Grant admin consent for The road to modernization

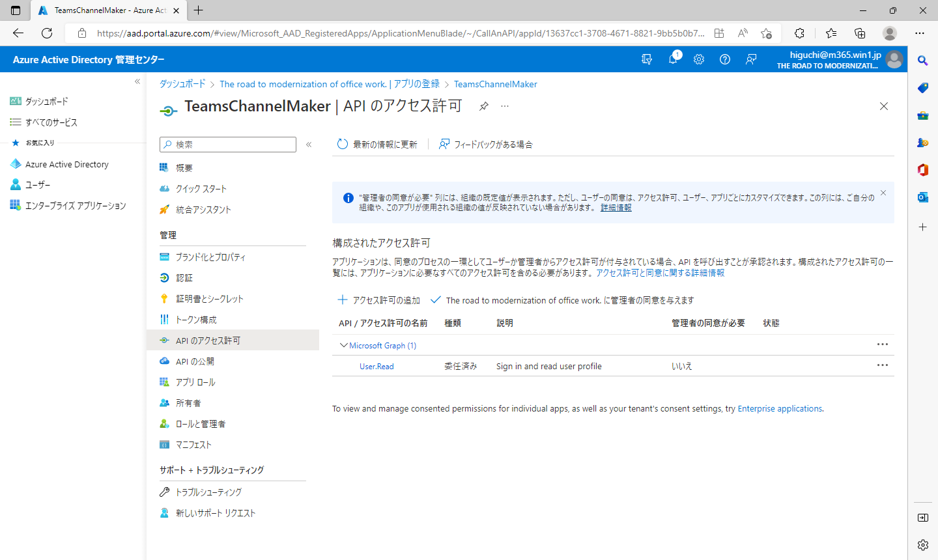click(x=563, y=300)
